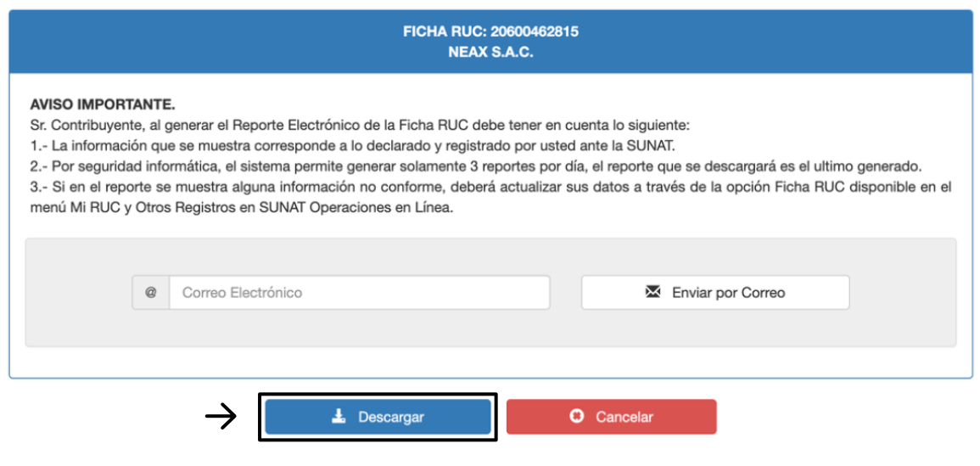
Task: Click the blue header bar's empty area
Action: coord(212,41)
